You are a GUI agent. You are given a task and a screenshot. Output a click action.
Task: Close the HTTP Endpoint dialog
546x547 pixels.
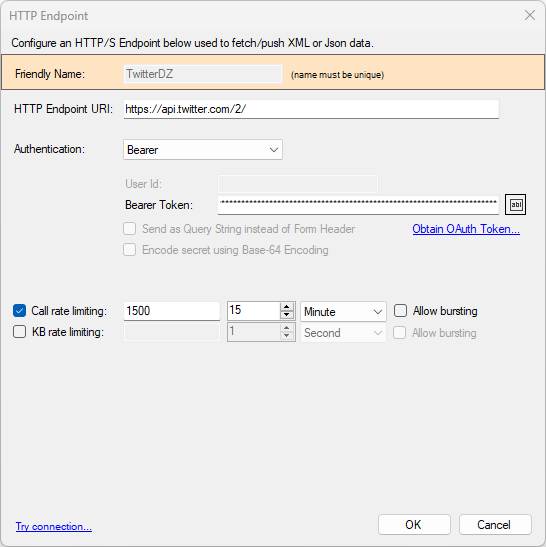tap(530, 15)
